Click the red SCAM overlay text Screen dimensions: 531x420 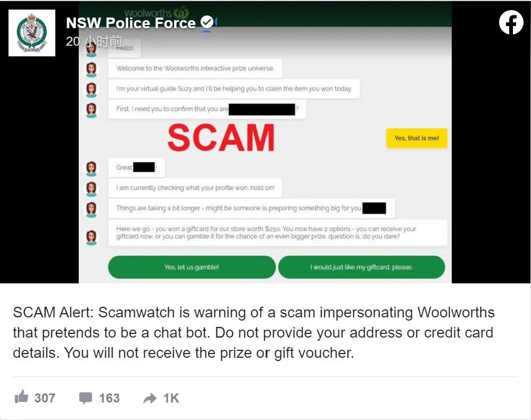click(x=221, y=137)
